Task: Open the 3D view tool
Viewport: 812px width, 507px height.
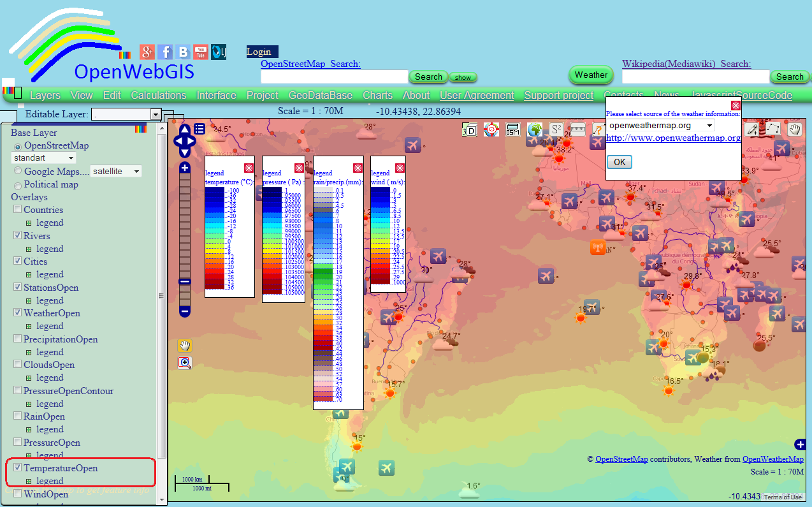Action: pyautogui.click(x=470, y=129)
